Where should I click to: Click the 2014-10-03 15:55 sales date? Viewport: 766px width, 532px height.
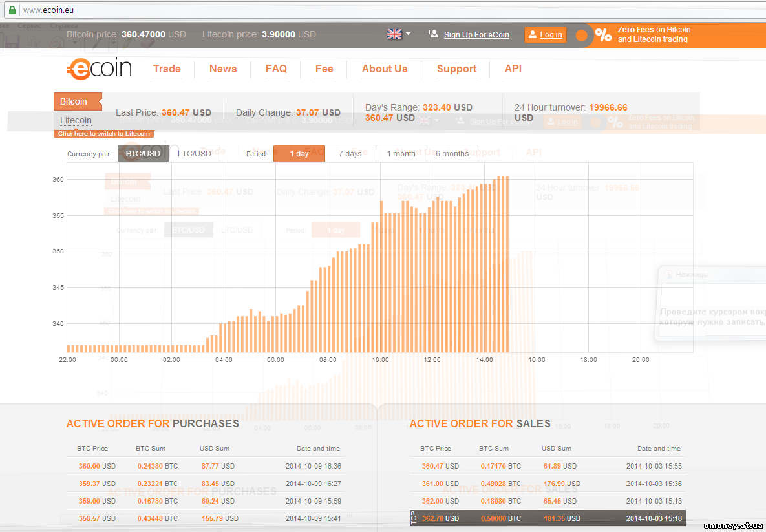pos(654,466)
